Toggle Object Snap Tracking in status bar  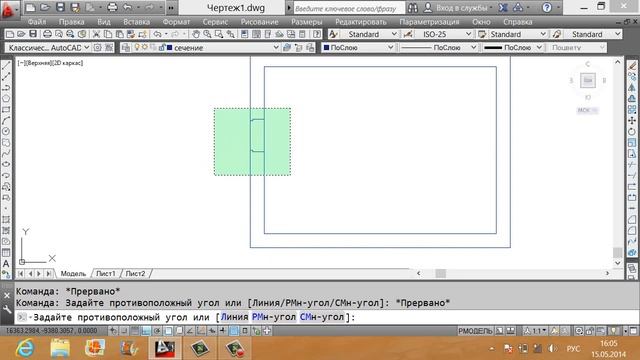(190, 331)
